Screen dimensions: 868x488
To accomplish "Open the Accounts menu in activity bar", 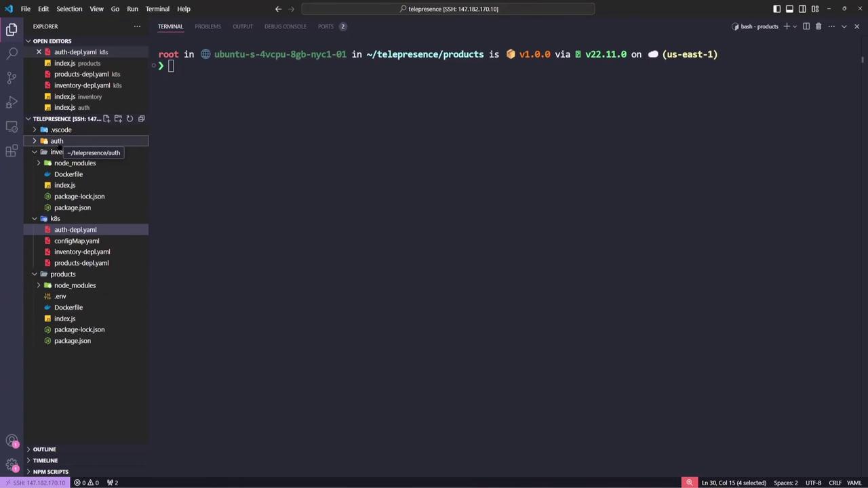I will click(x=12, y=441).
